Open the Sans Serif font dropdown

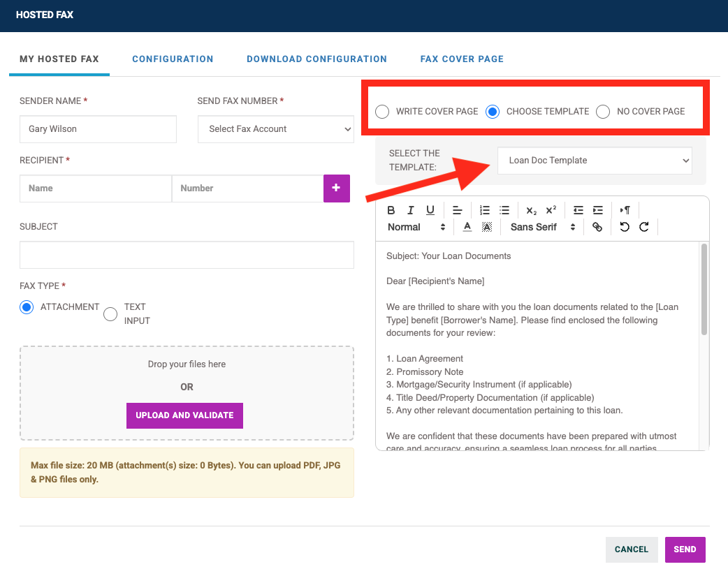click(542, 227)
